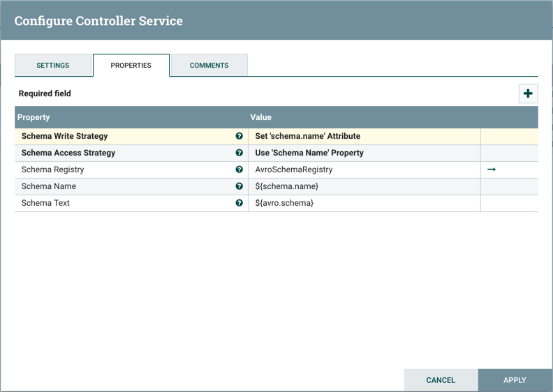The height and width of the screenshot is (392, 553).
Task: Edit the Schema Name ${schema.name} value
Action: point(364,186)
